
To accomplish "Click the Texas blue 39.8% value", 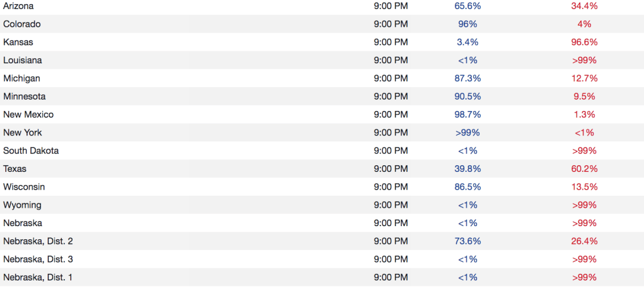I will click(x=467, y=169).
